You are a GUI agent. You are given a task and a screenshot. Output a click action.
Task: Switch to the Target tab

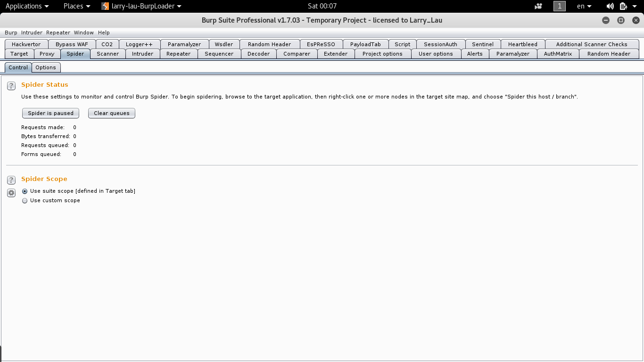pos(19,54)
